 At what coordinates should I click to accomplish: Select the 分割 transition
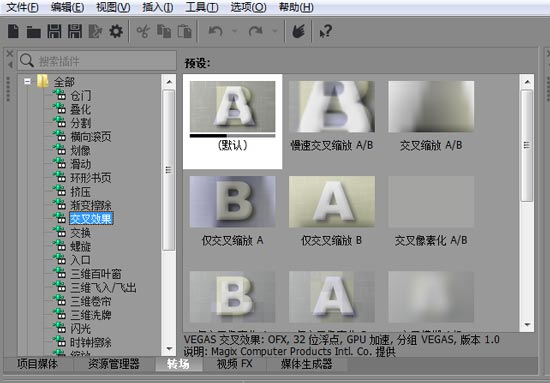pos(81,123)
